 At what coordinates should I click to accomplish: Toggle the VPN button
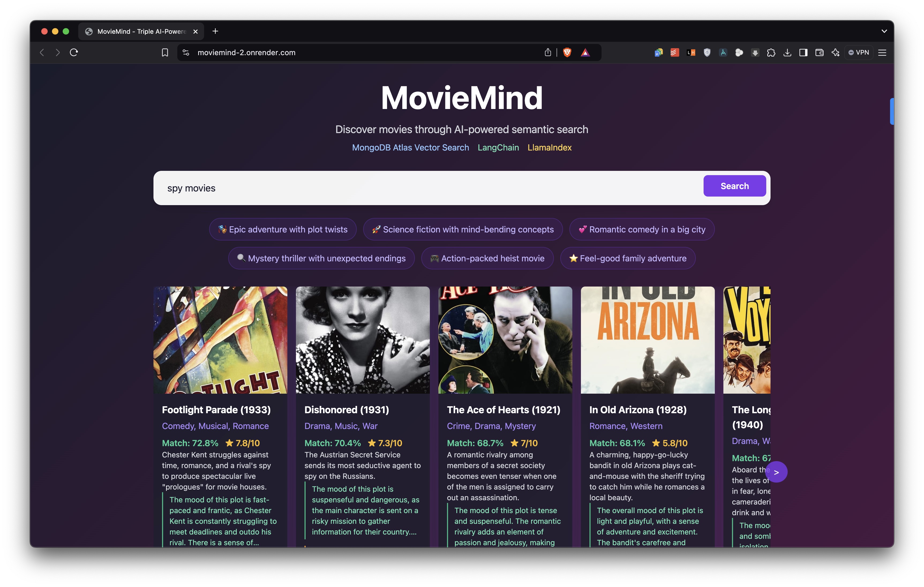pyautogui.click(x=859, y=52)
